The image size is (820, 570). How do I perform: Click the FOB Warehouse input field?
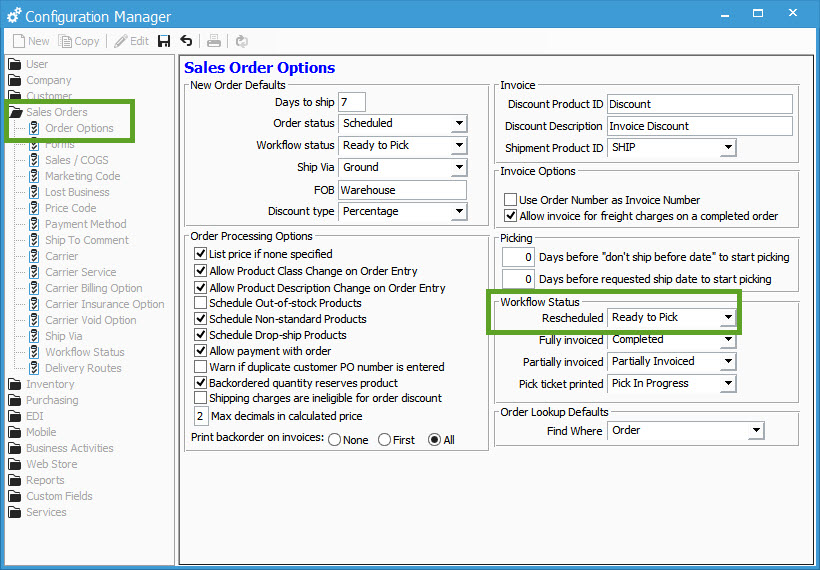click(x=402, y=190)
